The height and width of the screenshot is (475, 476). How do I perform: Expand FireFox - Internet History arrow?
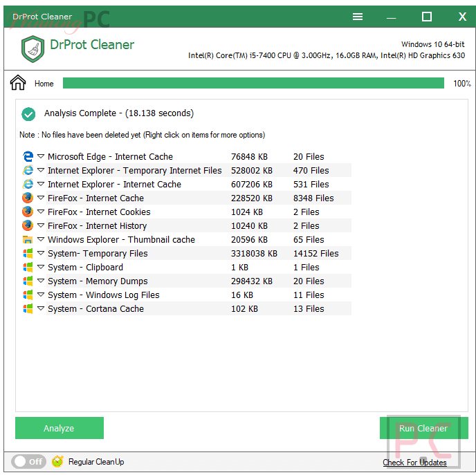(41, 225)
